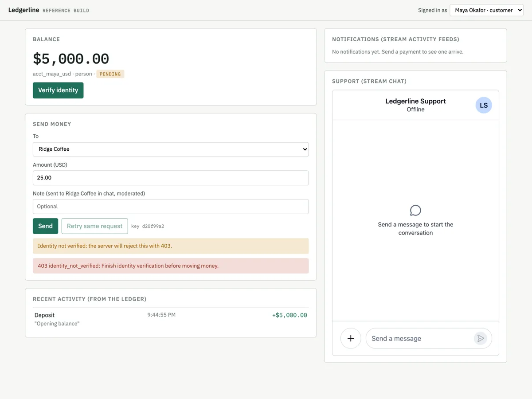The height and width of the screenshot is (399, 532).
Task: Click the Offline status text
Action: [x=415, y=110]
